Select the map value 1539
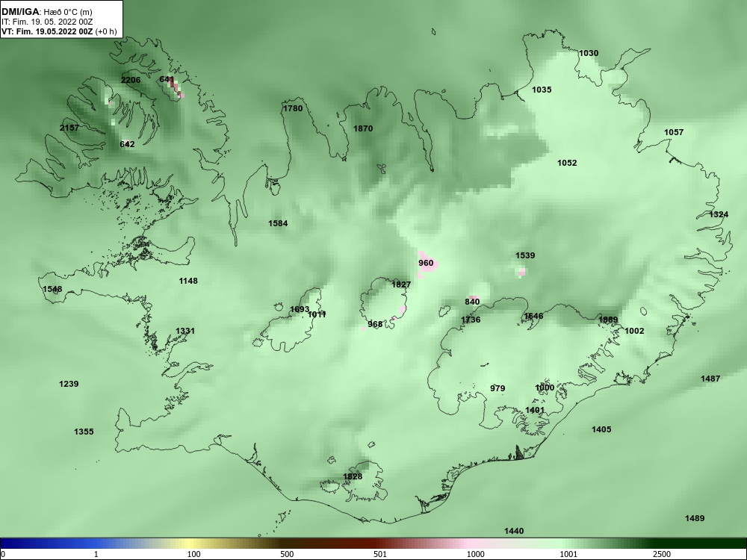This screenshot has height=560, width=747. pyautogui.click(x=525, y=255)
